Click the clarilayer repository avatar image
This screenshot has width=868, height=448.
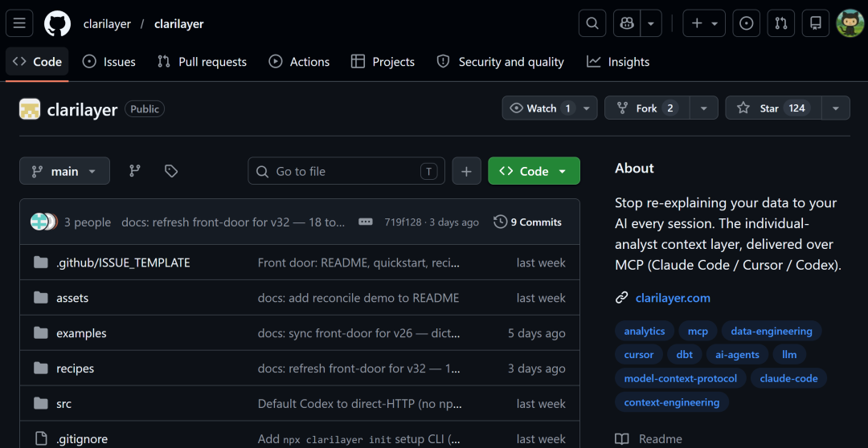click(30, 109)
